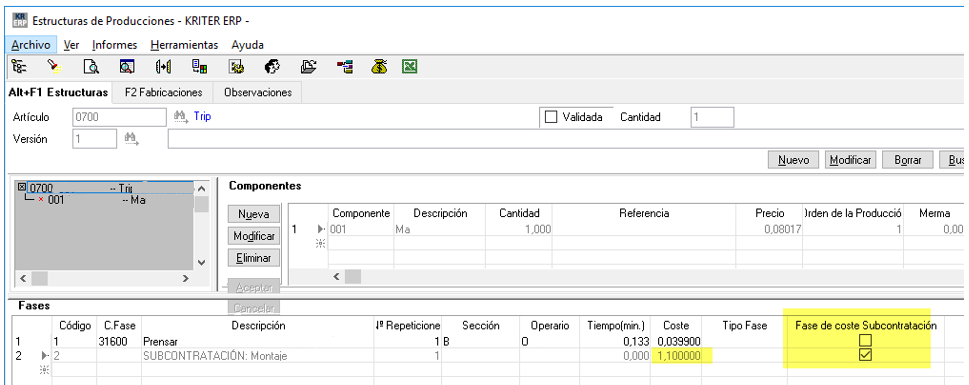Click the colored squares list toolbar icon
Viewport: 969px width, 385px height.
pyautogui.click(x=199, y=66)
